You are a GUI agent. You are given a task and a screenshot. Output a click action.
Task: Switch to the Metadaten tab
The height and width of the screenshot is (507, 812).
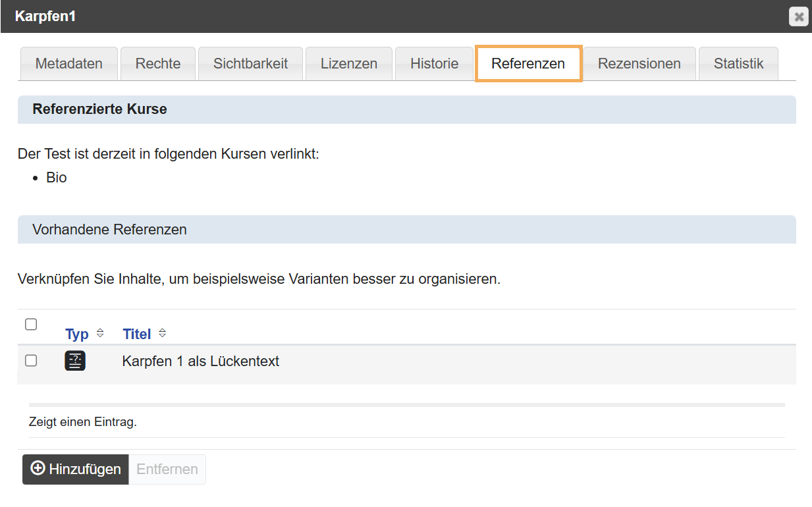coord(68,63)
